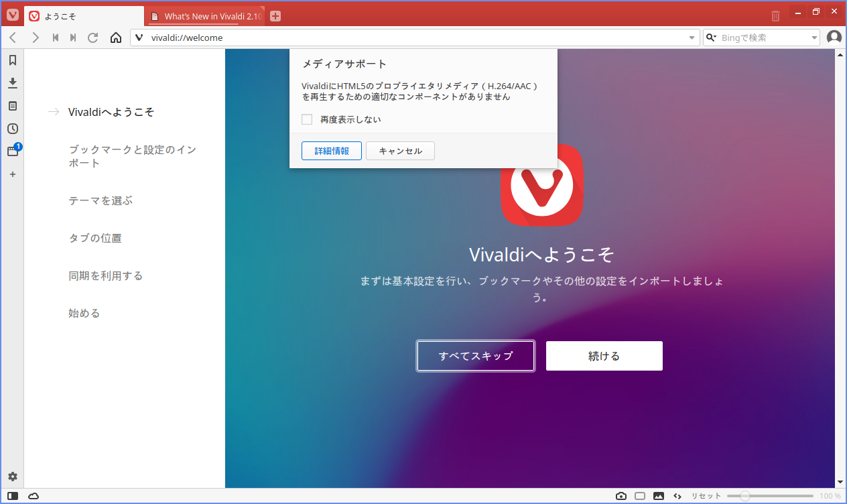
Task: Expand the address bar history dropdown
Action: click(692, 38)
